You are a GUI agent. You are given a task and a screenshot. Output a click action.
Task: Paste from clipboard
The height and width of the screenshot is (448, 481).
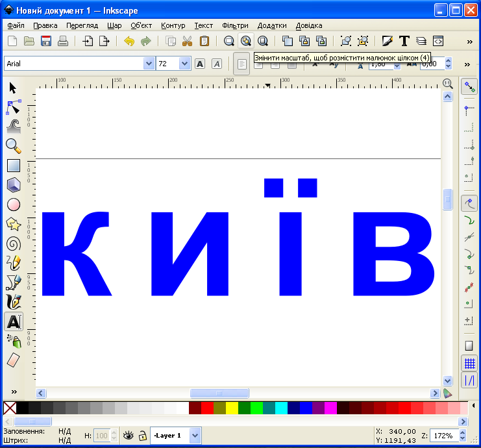[x=204, y=41]
